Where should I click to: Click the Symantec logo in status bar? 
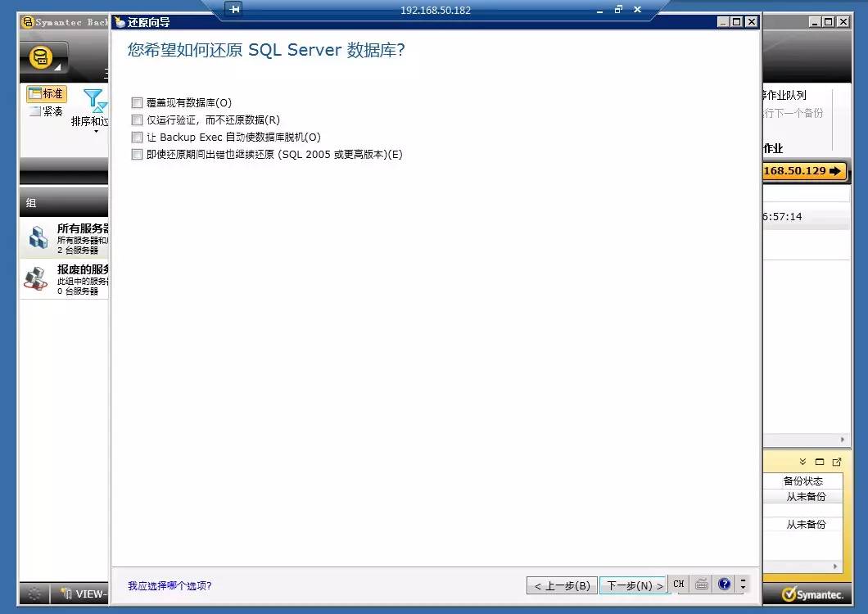point(812,594)
